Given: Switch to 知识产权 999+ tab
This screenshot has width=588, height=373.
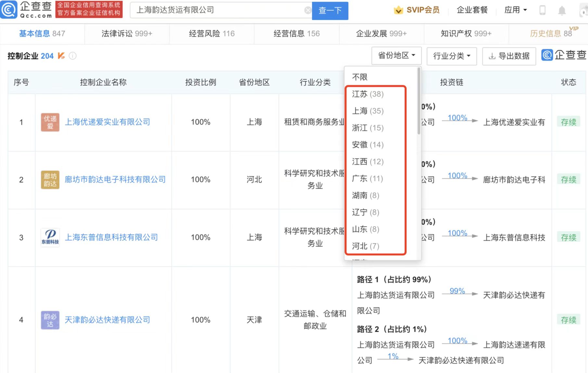Looking at the screenshot, I should click(466, 33).
